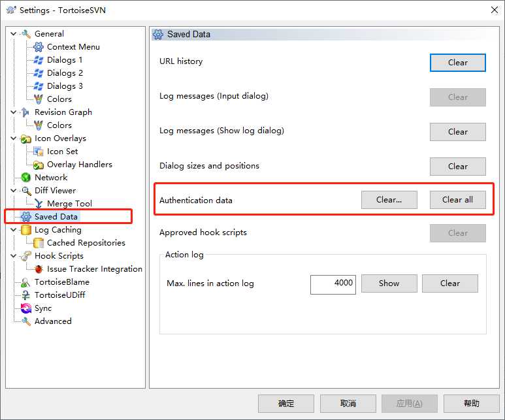This screenshot has width=505, height=420.
Task: Click the Dialogs 2 icon
Action: point(39,73)
